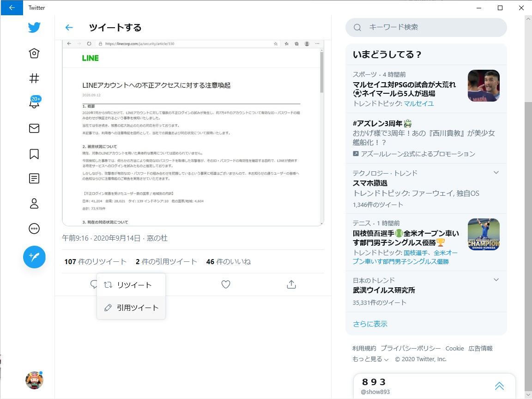532x399 pixels.
Task: Like the tweet with heart icon
Action: pos(226,284)
